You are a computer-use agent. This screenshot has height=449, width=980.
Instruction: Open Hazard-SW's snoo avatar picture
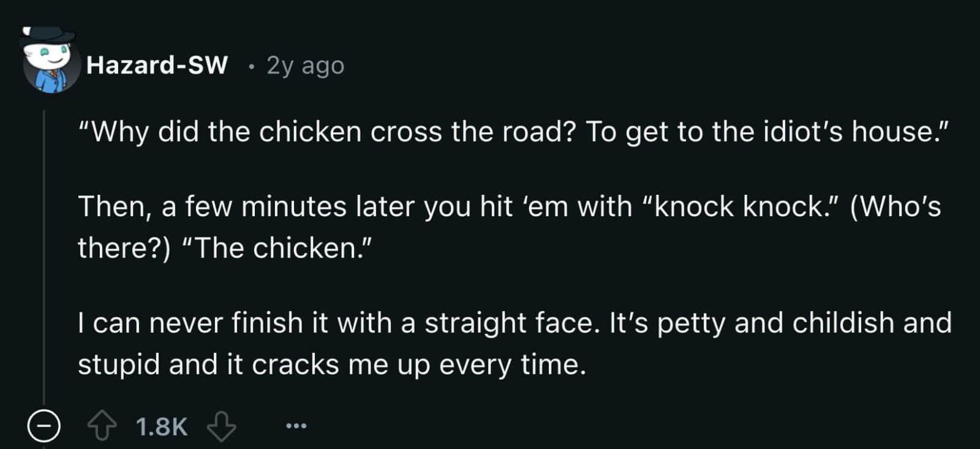51,65
